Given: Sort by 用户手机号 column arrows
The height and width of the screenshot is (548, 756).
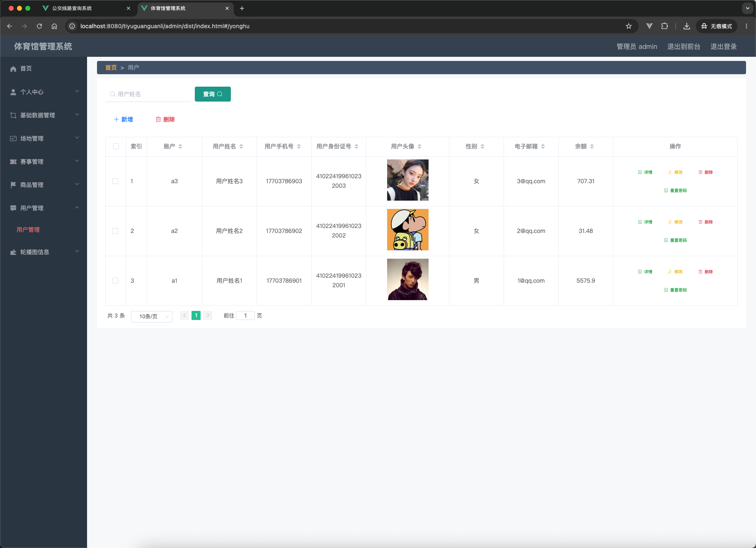Looking at the screenshot, I should tap(299, 146).
